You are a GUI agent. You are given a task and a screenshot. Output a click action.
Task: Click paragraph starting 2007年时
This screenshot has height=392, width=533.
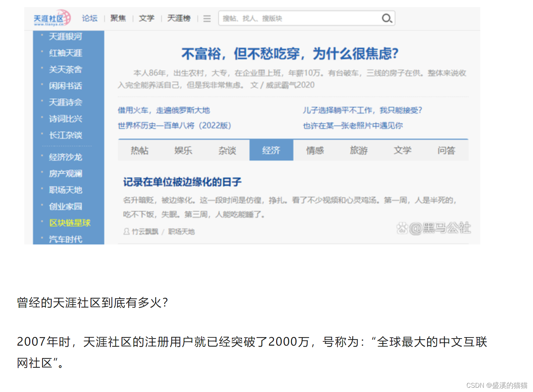252,352
